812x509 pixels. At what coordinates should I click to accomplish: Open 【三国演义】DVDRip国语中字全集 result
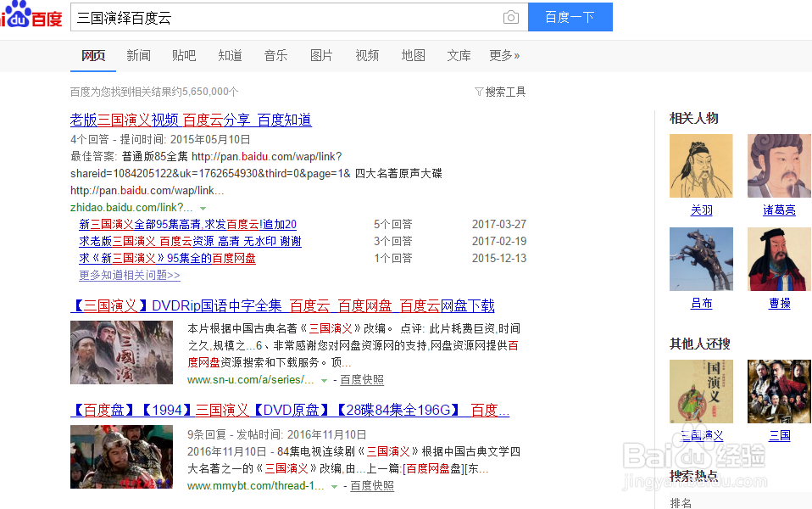click(282, 305)
